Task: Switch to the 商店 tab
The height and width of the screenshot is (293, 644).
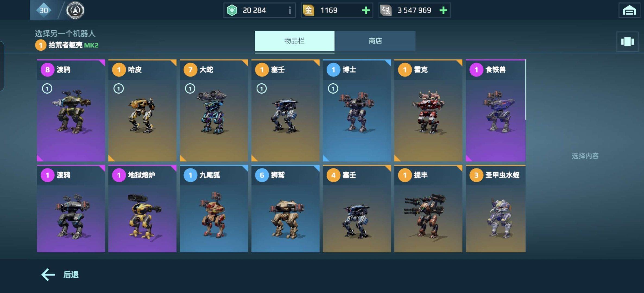Action: tap(375, 41)
